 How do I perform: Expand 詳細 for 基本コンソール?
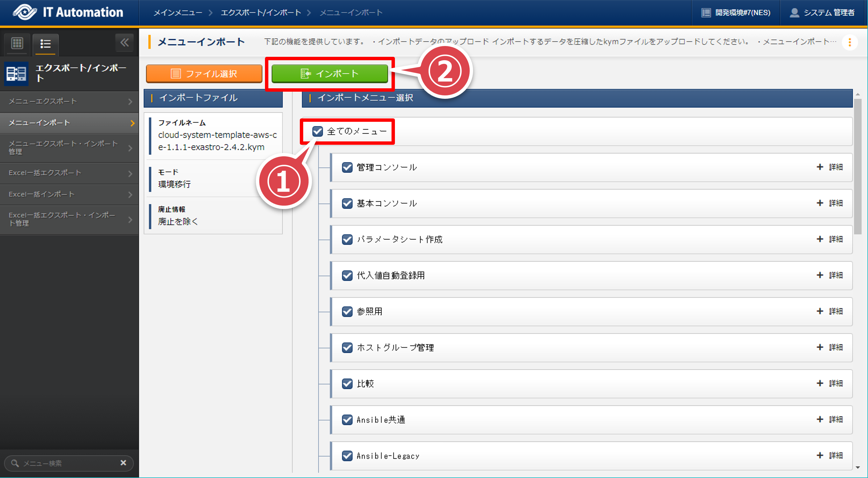(829, 203)
